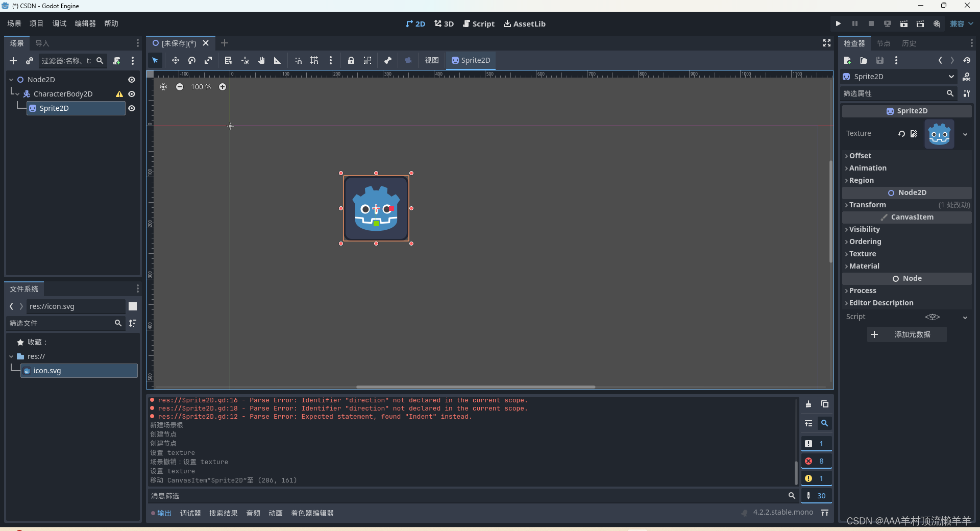
Task: Select the Pan Mode hand tool
Action: (x=261, y=60)
